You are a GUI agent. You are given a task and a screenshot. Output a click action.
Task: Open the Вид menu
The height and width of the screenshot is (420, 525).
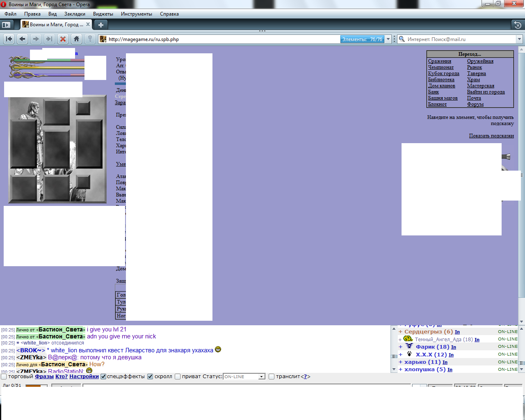point(52,14)
